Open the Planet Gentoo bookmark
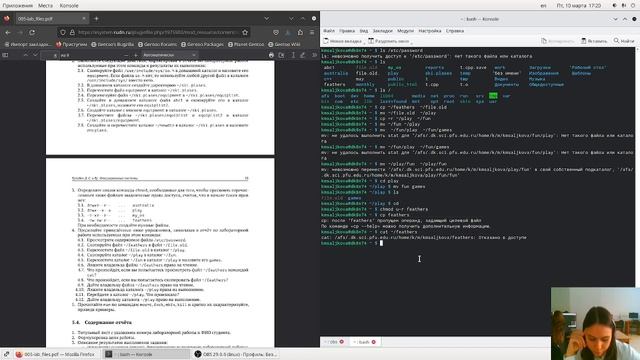 246,44
